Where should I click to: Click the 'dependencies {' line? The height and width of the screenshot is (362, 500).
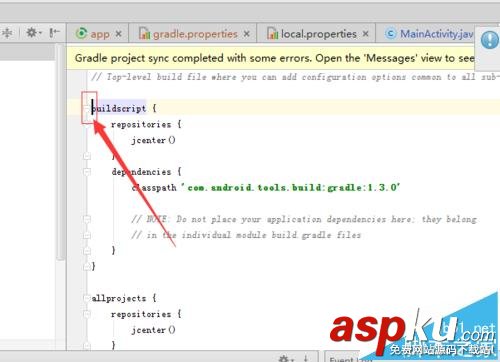click(146, 172)
